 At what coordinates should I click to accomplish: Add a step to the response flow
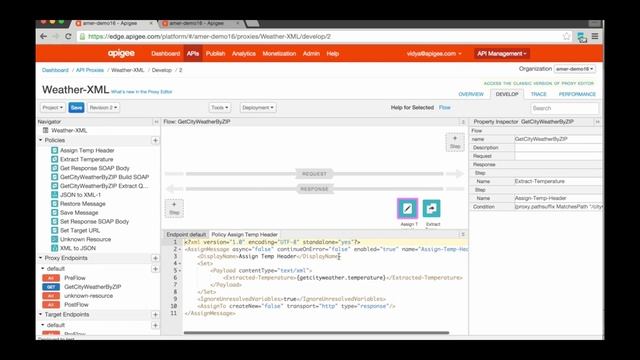pos(174,208)
